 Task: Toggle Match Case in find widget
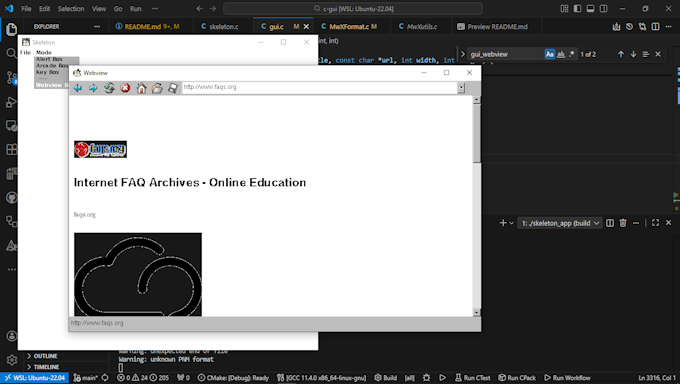pos(549,54)
